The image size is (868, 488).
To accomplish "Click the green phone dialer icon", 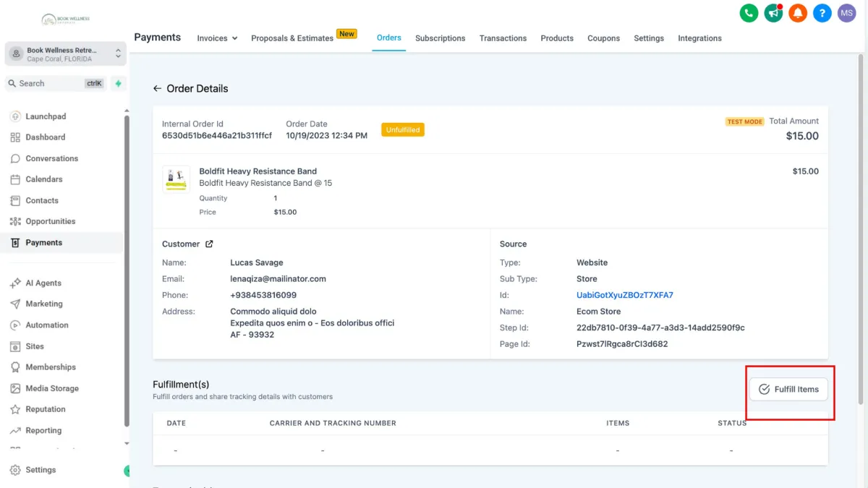I will 749,13.
